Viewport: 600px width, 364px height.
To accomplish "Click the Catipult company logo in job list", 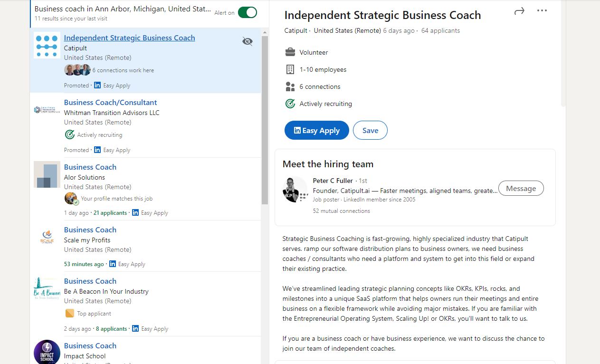I will 47,45.
